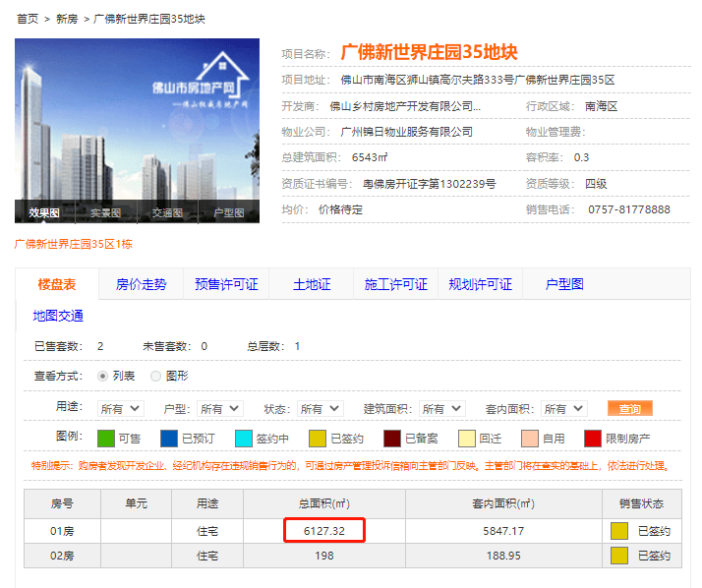The height and width of the screenshot is (588, 702).
Task: Select the 列表 view radio button
Action: [x=102, y=377]
